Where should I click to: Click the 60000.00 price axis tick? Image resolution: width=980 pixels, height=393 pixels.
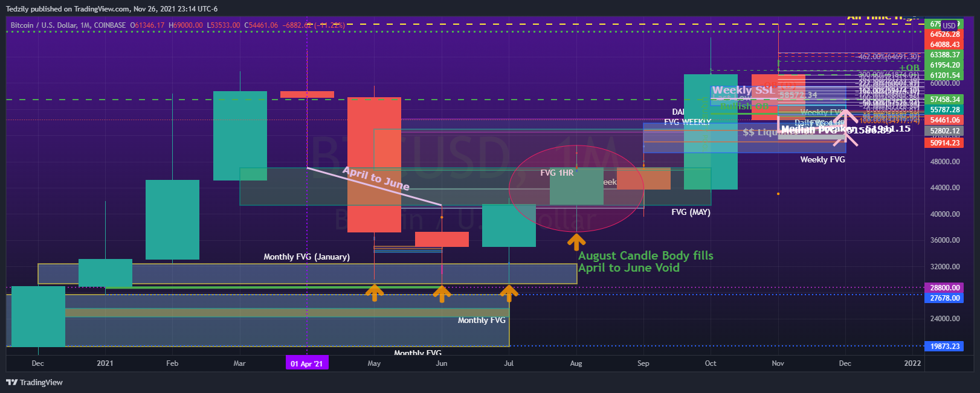pyautogui.click(x=945, y=83)
